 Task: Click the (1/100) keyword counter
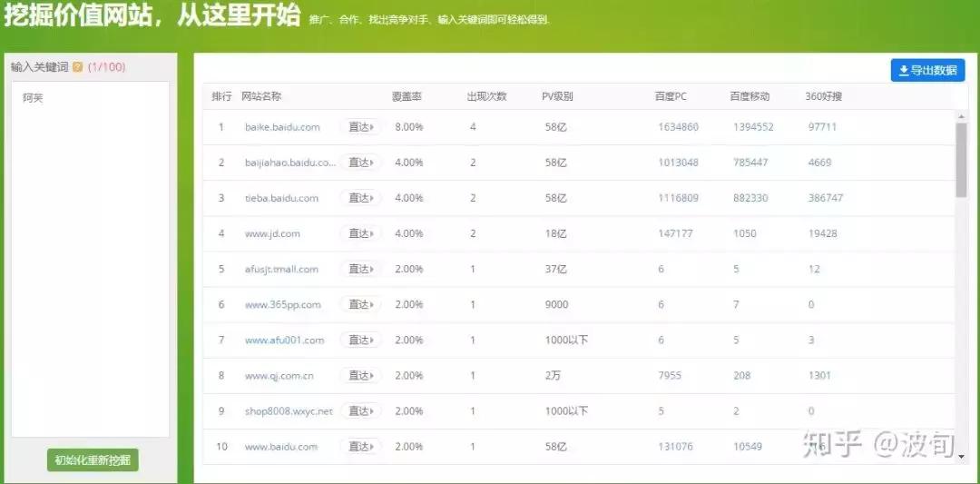tap(106, 67)
